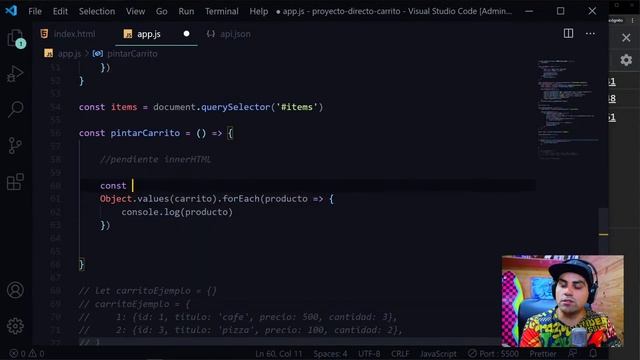
Task: Open the Search view in activity bar
Action: 16,109
